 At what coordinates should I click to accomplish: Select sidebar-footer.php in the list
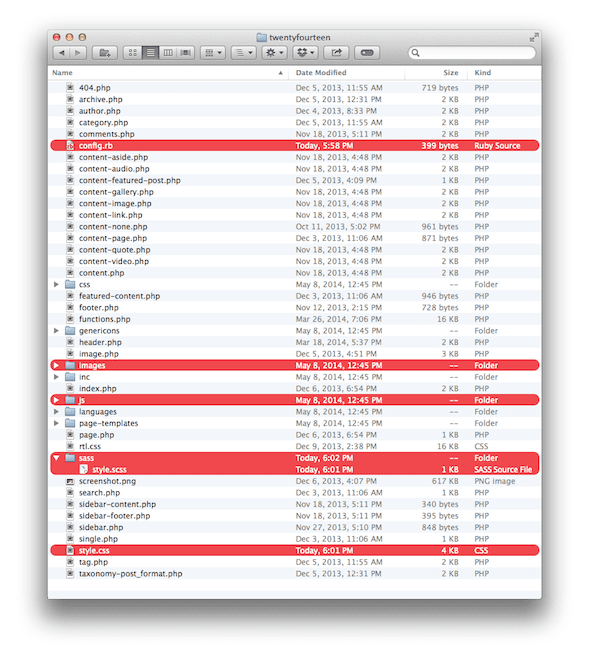pos(295,516)
